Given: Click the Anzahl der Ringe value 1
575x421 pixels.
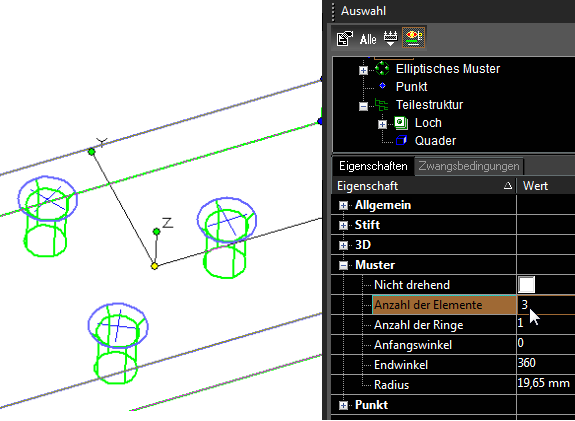Looking at the screenshot, I should (x=520, y=323).
